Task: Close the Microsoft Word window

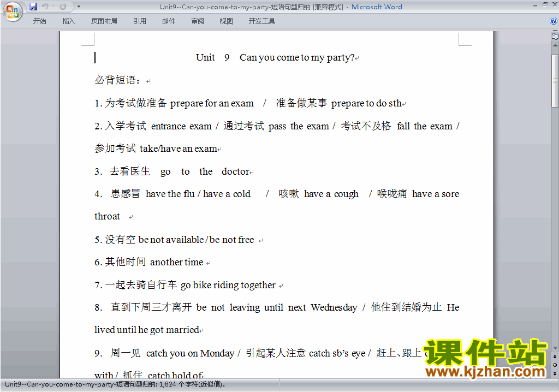Action: [555, 4]
